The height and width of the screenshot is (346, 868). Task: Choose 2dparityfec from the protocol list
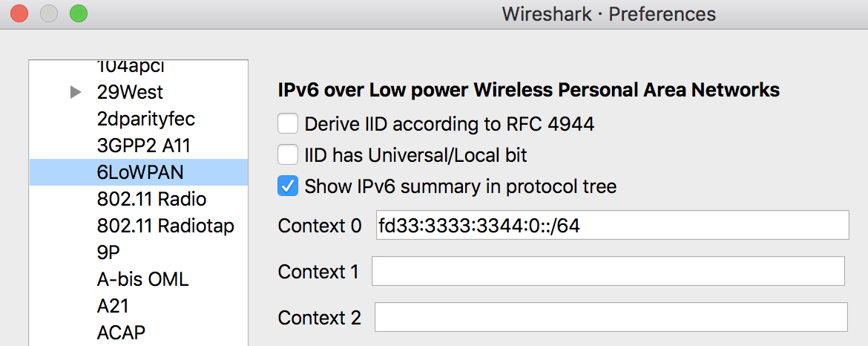(146, 119)
